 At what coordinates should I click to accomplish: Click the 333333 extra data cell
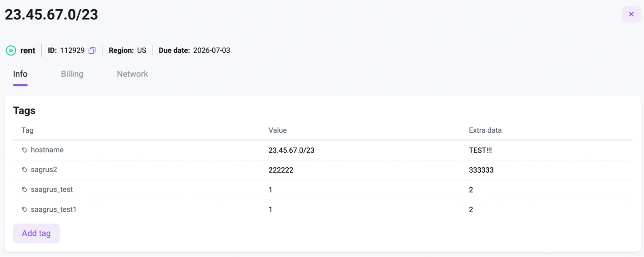point(481,170)
